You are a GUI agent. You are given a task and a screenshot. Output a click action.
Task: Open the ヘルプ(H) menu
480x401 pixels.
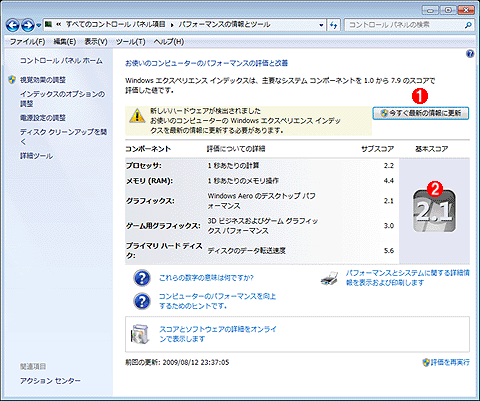click(169, 42)
